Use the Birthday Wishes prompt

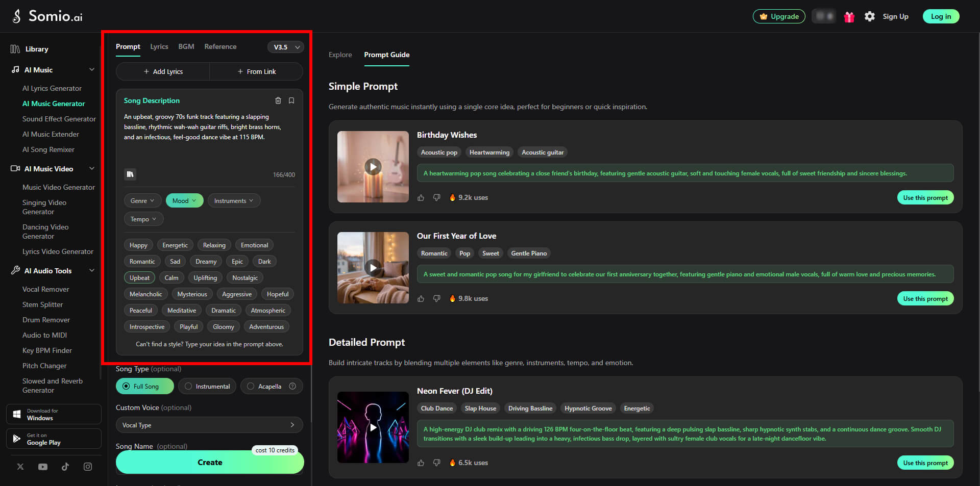925,197
